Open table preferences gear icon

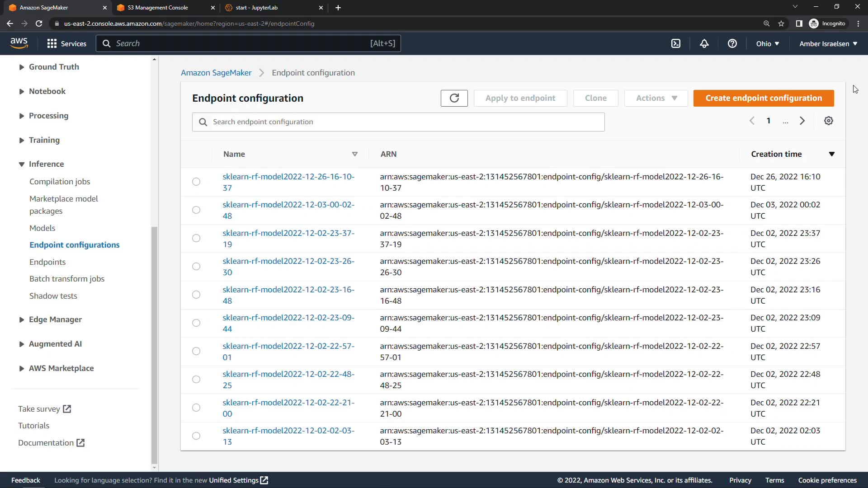828,121
